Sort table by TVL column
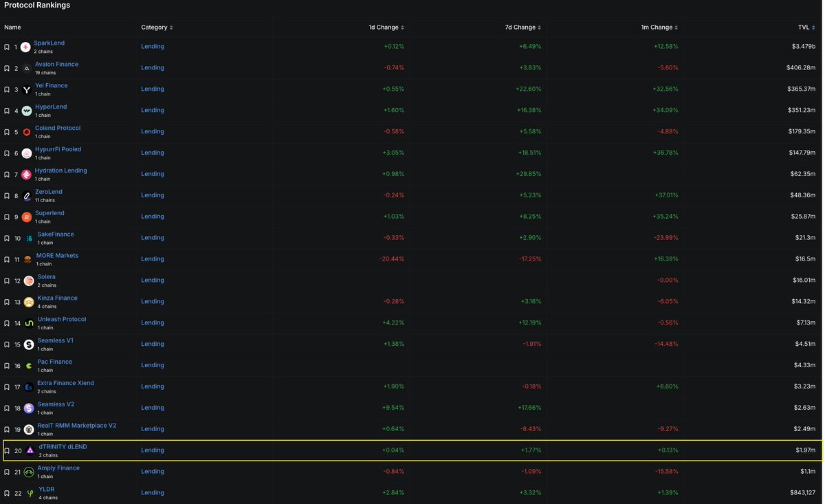The image size is (825, 504). point(806,28)
